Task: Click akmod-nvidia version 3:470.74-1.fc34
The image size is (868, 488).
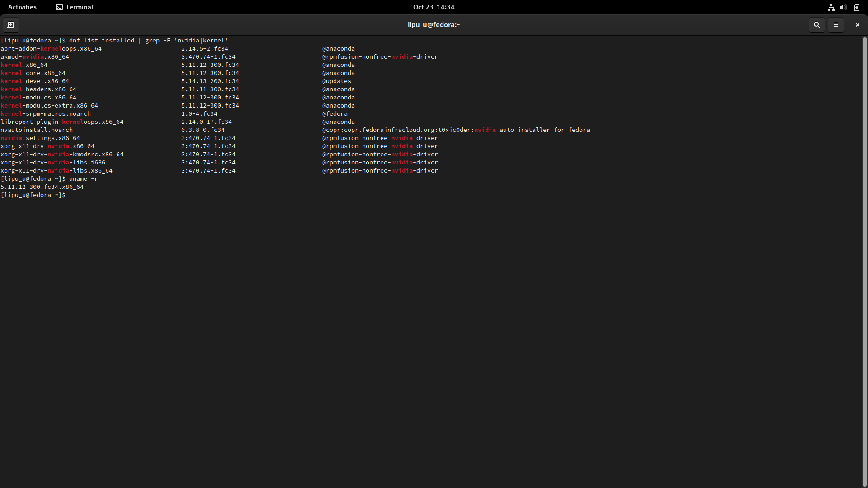Action: (x=208, y=57)
